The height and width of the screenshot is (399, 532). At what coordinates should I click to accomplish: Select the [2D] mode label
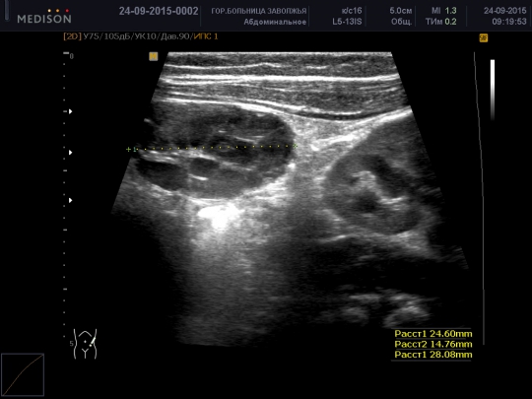[72, 36]
